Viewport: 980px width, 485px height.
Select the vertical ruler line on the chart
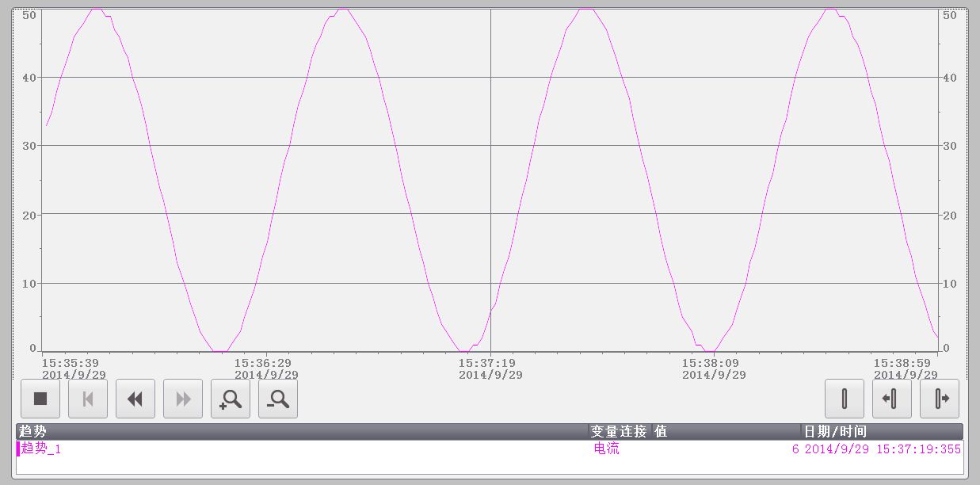(x=490, y=181)
